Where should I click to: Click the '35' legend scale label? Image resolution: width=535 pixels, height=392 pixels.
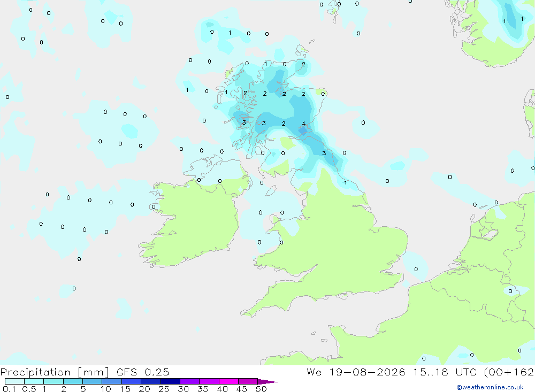tap(203, 389)
